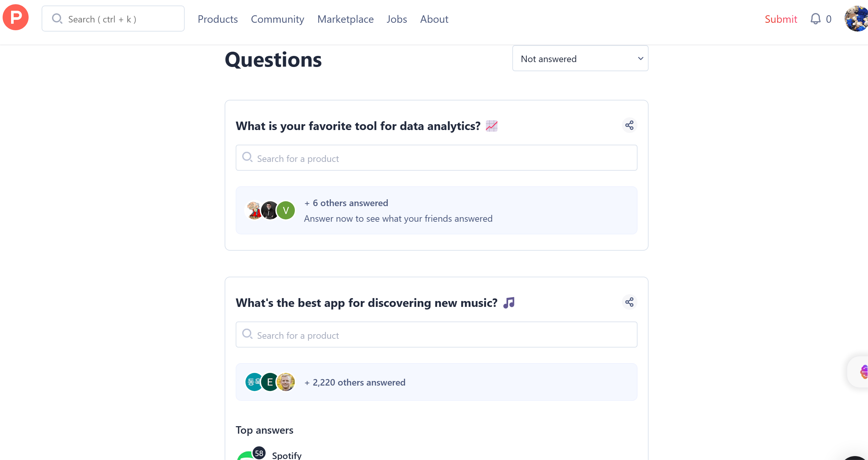The height and width of the screenshot is (460, 868).
Task: Click the "6 others answered" text
Action: tap(350, 203)
